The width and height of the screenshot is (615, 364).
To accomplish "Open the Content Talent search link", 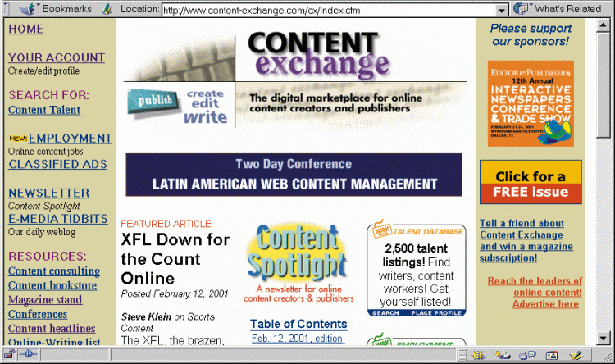I will pos(44,110).
